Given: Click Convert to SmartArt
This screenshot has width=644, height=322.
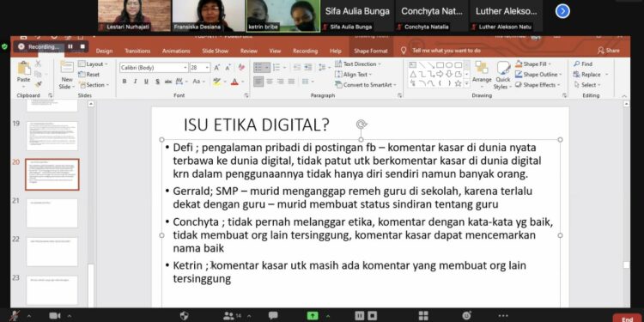Looking at the screenshot, I should coord(366,85).
